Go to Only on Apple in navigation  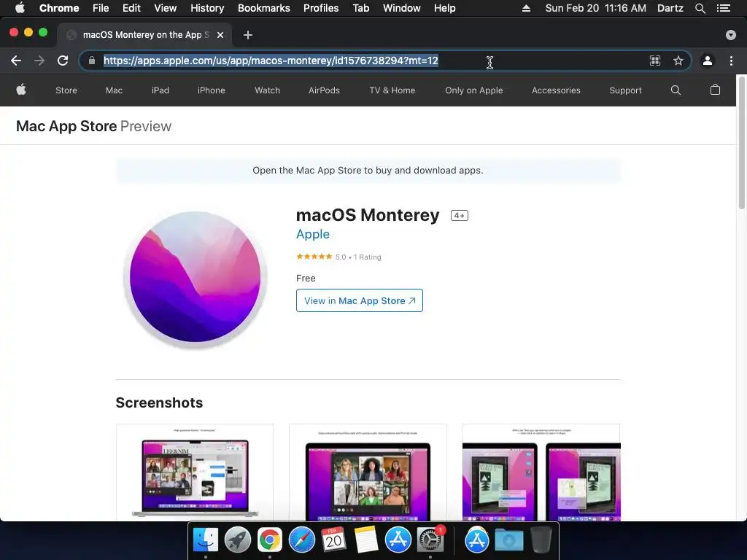tap(474, 90)
